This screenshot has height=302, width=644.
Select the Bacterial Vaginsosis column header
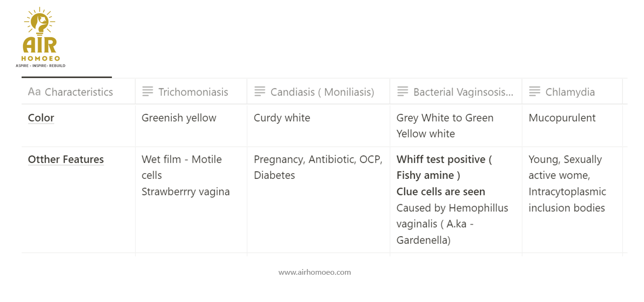click(x=456, y=92)
